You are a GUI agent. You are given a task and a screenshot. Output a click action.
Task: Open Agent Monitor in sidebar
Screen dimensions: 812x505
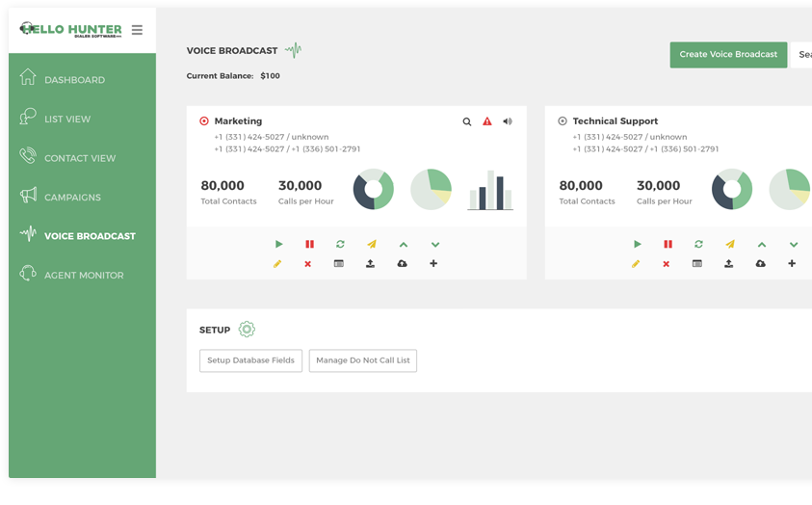pyautogui.click(x=71, y=275)
